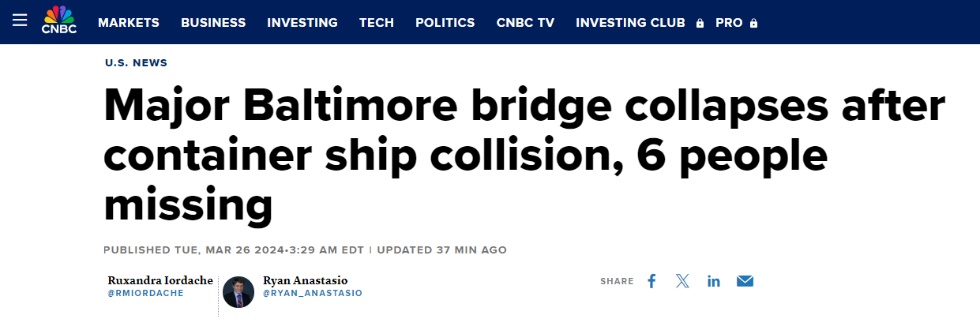Open Investing Club menu item
Screen dimensions: 980x334
(630, 23)
